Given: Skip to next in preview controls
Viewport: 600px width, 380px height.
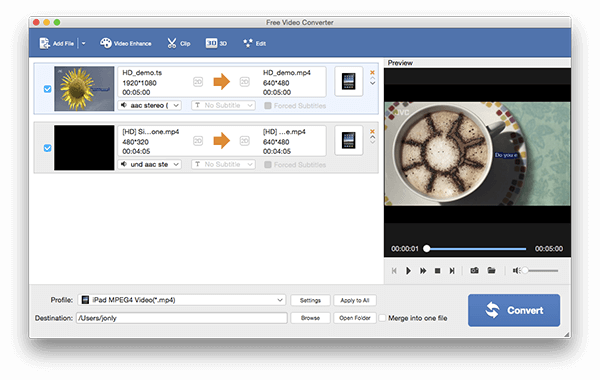Looking at the screenshot, I should 452,271.
